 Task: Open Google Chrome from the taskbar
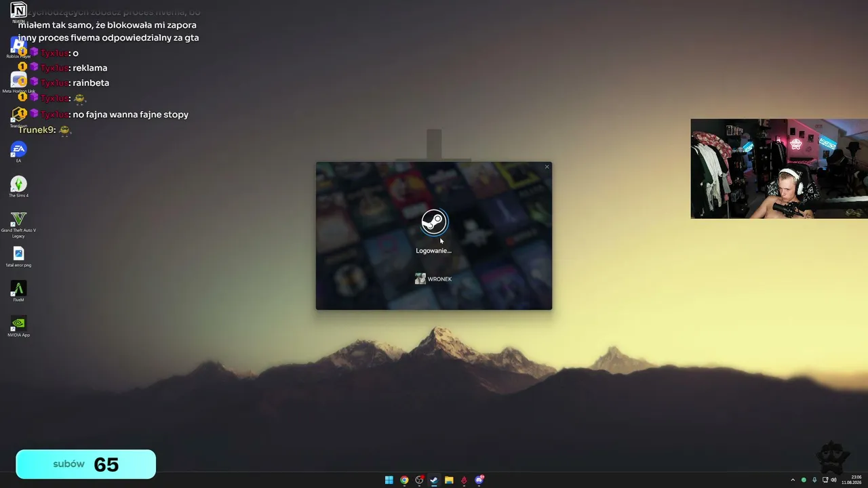pyautogui.click(x=404, y=481)
